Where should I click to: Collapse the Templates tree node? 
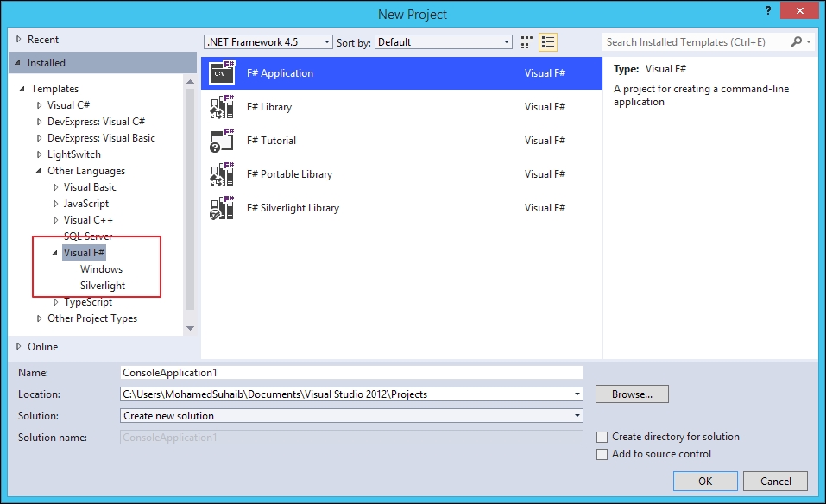click(22, 89)
